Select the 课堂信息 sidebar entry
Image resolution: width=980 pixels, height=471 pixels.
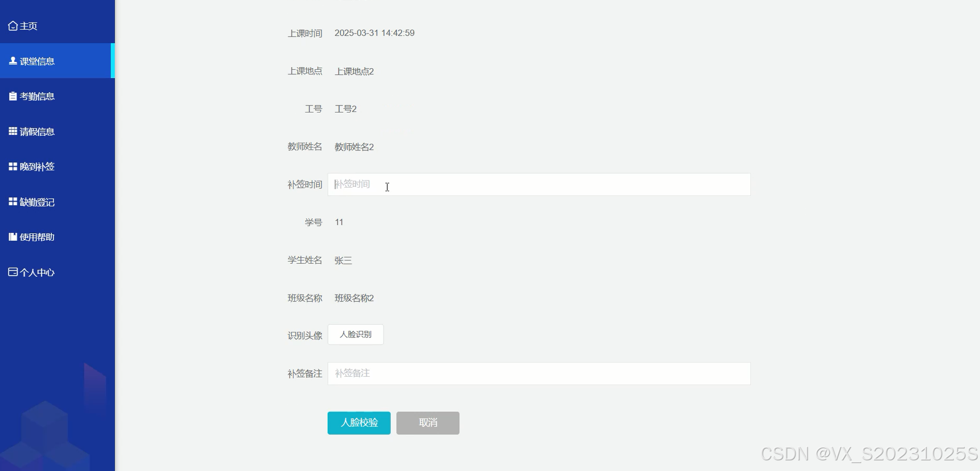pyautogui.click(x=57, y=61)
